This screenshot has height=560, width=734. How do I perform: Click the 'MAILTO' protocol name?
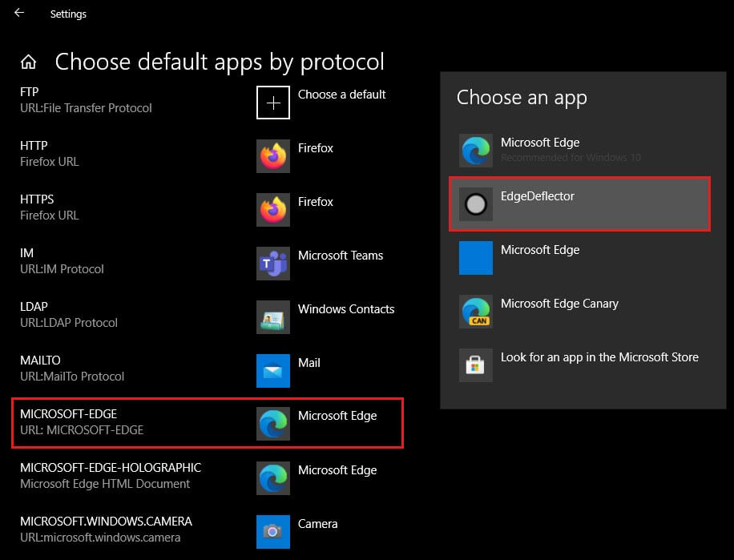tap(40, 361)
